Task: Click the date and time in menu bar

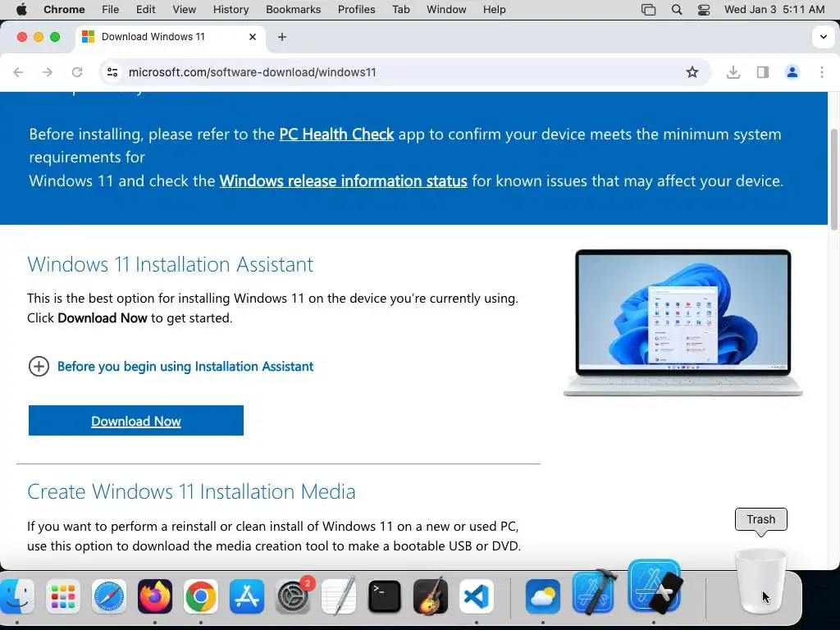Action: (x=774, y=10)
